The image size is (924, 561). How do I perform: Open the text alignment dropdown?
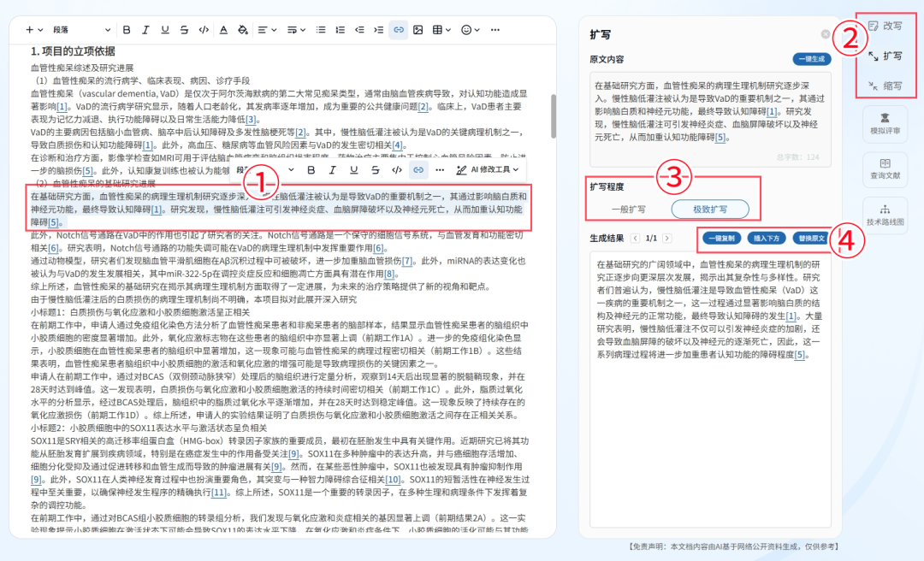coord(267,30)
